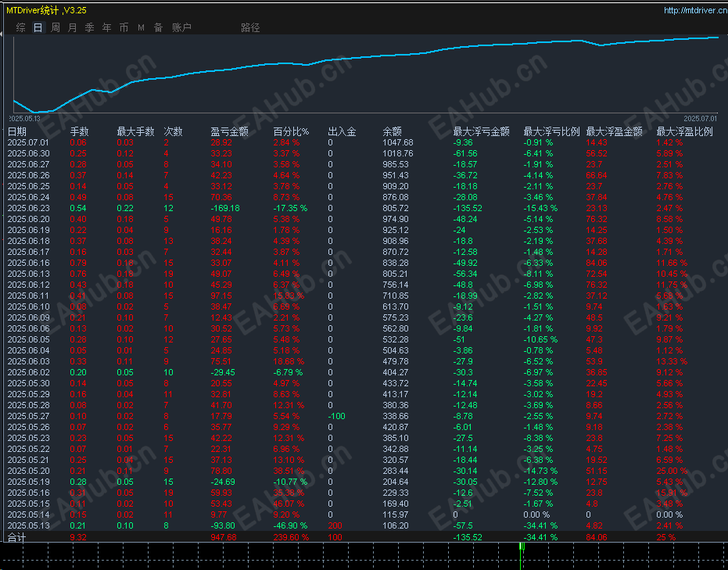This screenshot has width=728, height=570.
Task: Click the 947.68 total profit value
Action: point(224,537)
